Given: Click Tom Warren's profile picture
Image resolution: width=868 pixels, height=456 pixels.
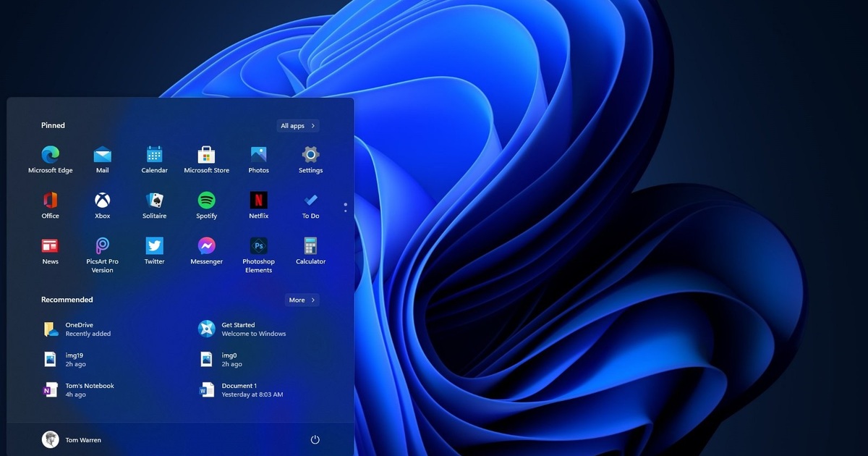Looking at the screenshot, I should point(50,439).
